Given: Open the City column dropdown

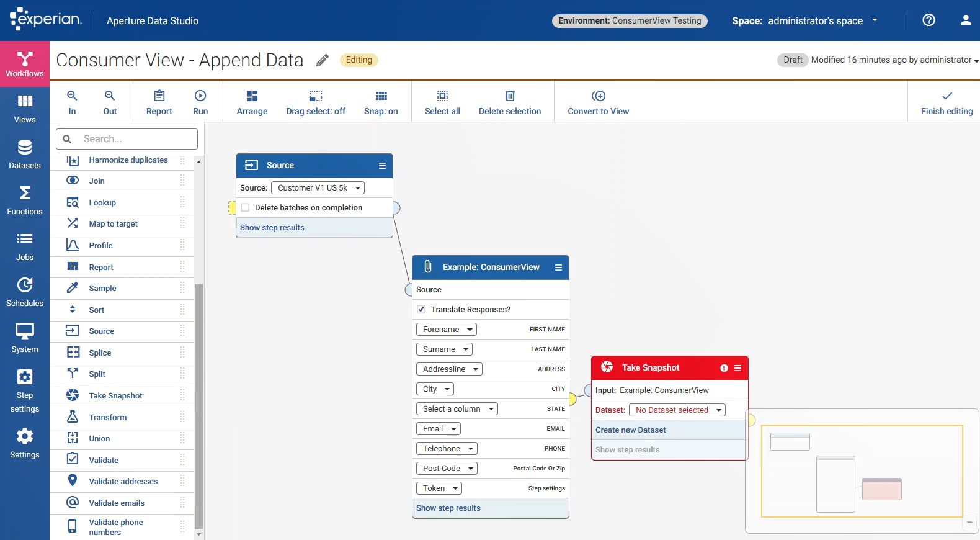Looking at the screenshot, I should 435,389.
